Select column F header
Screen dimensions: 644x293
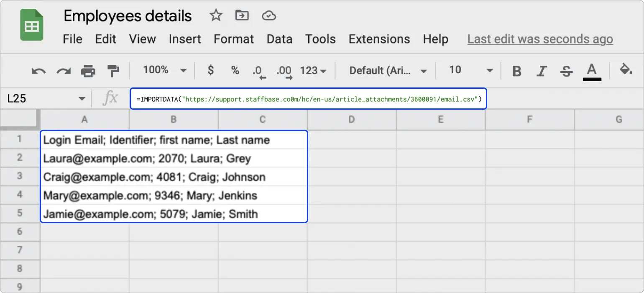pyautogui.click(x=530, y=120)
